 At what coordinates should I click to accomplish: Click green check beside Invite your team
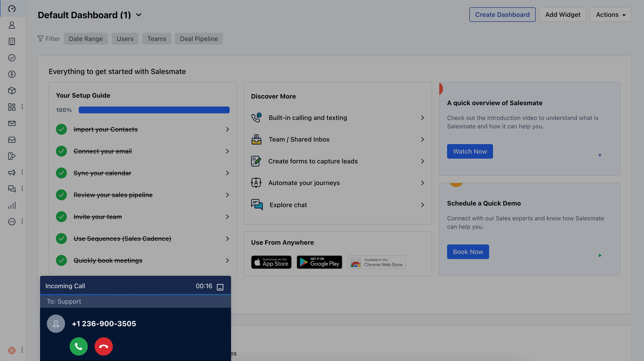click(61, 217)
